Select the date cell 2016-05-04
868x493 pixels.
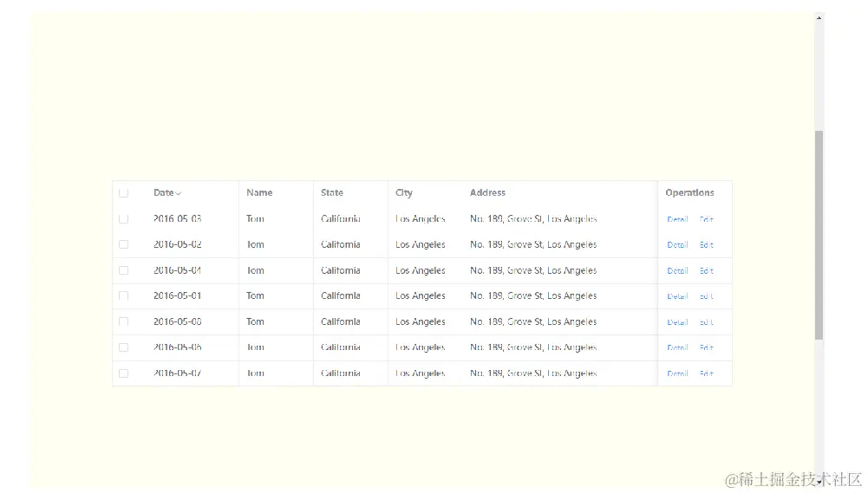coord(177,270)
